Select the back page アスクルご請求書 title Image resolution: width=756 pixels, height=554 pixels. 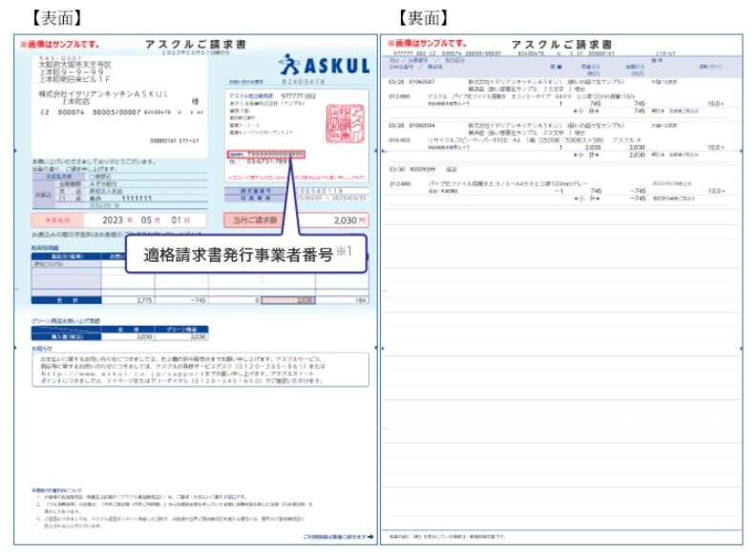click(x=561, y=44)
